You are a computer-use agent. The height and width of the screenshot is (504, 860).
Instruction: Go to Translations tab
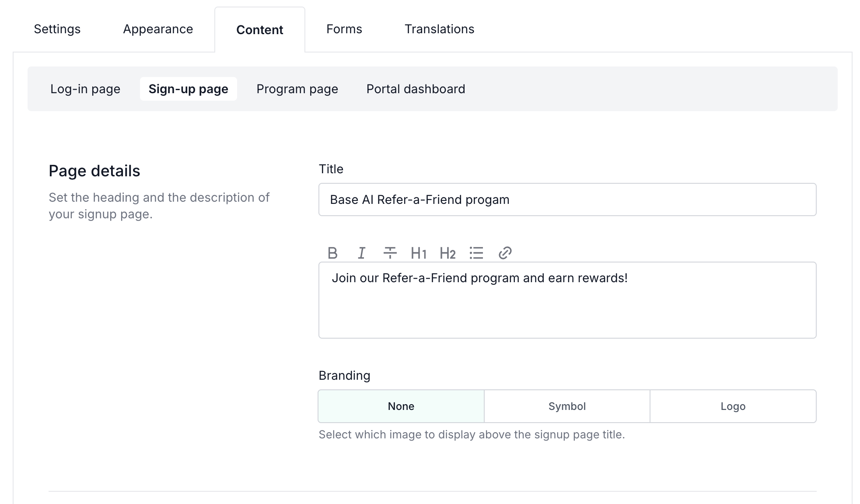439,29
